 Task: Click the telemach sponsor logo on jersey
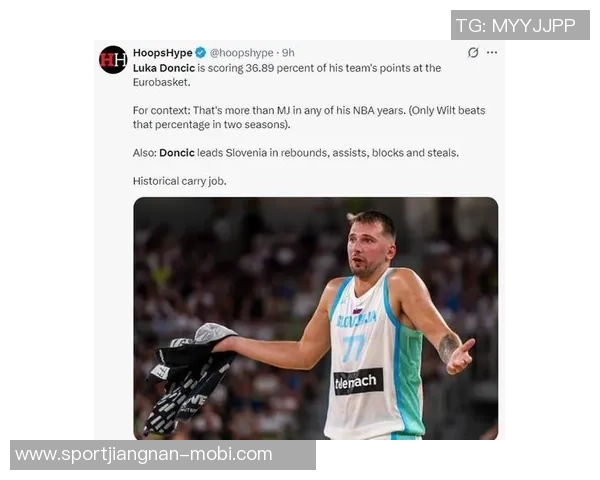[359, 381]
